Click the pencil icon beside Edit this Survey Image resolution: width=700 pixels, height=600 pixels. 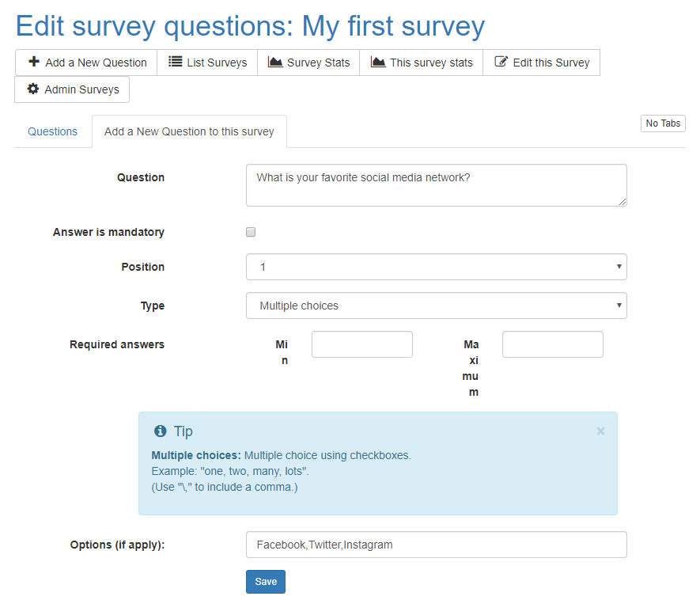(x=501, y=62)
